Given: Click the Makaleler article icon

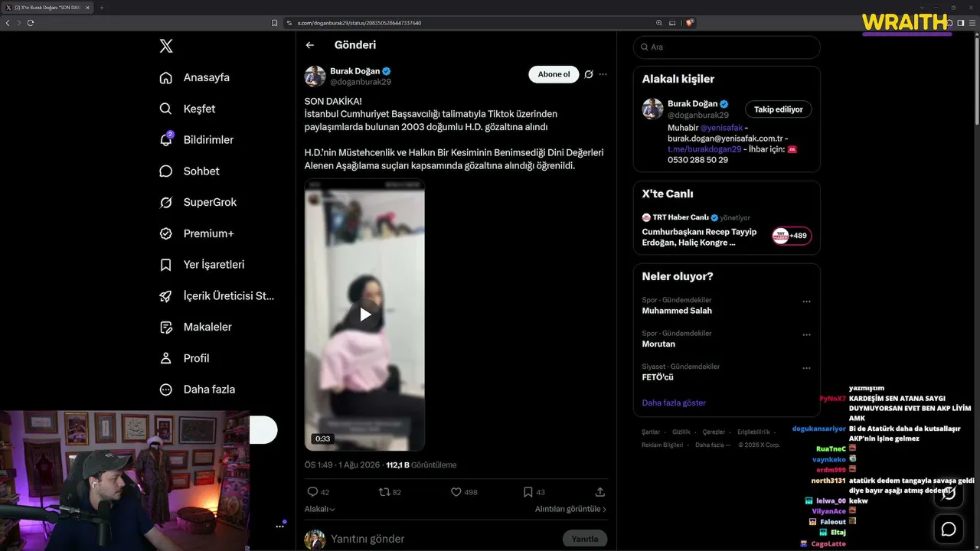Looking at the screenshot, I should point(165,328).
